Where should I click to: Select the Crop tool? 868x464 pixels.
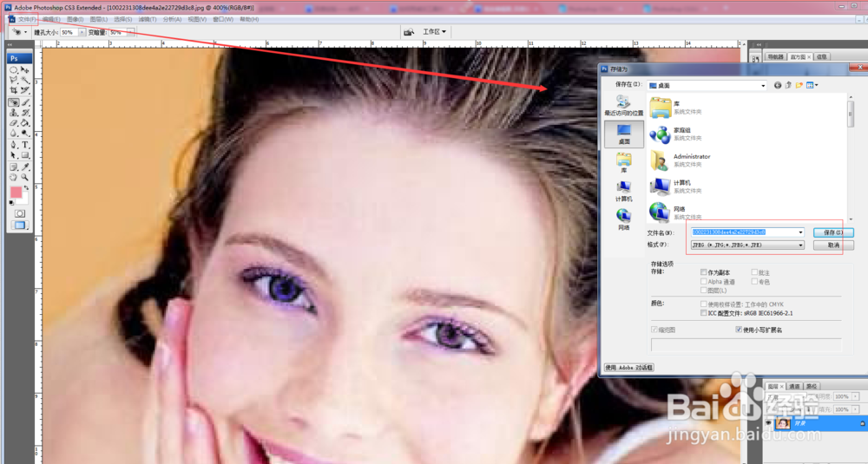click(x=14, y=91)
